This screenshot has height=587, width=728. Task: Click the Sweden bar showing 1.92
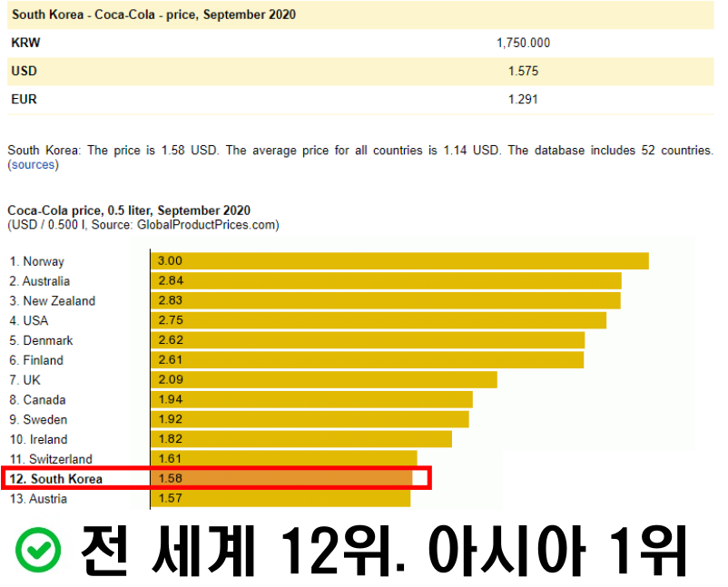pos(310,419)
